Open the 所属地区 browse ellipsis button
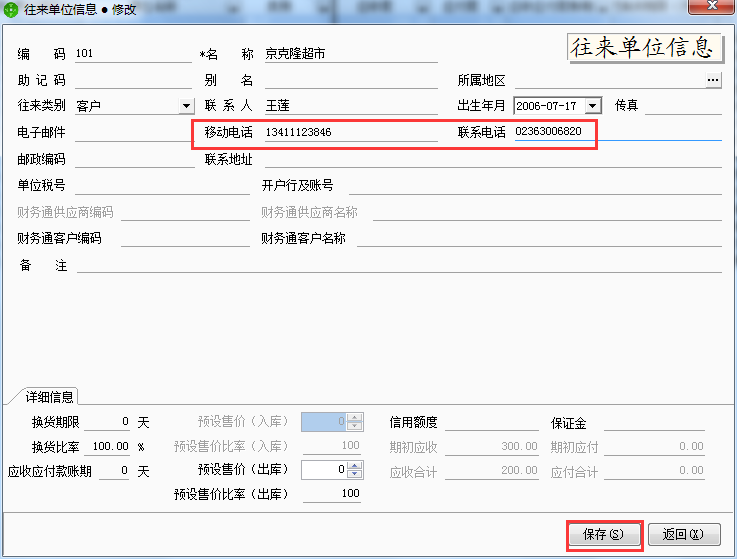 [713, 80]
